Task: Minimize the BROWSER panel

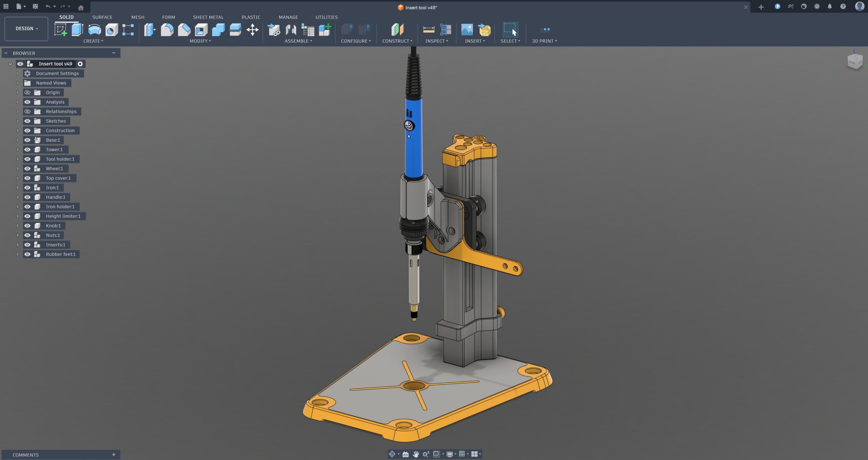Action: tap(114, 53)
